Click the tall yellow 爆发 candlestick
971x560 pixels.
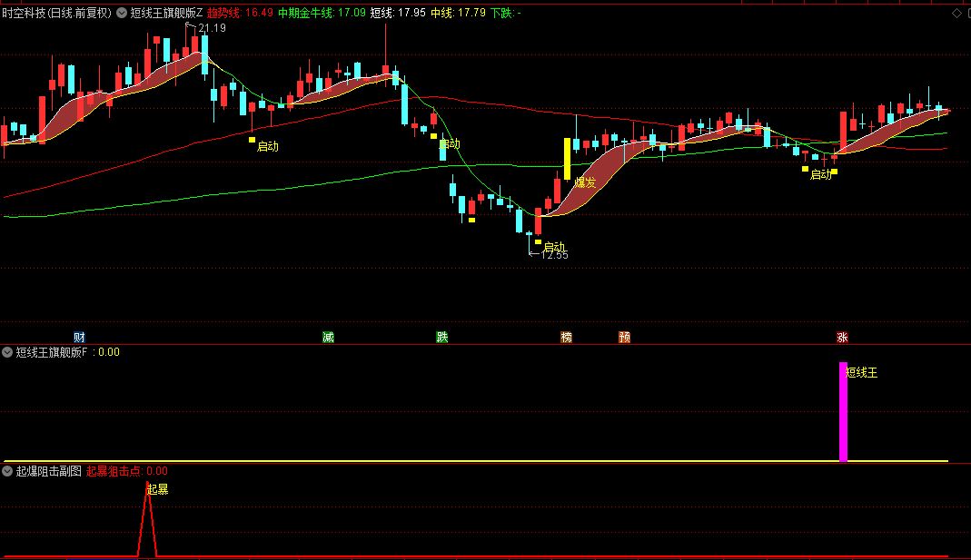[567, 159]
